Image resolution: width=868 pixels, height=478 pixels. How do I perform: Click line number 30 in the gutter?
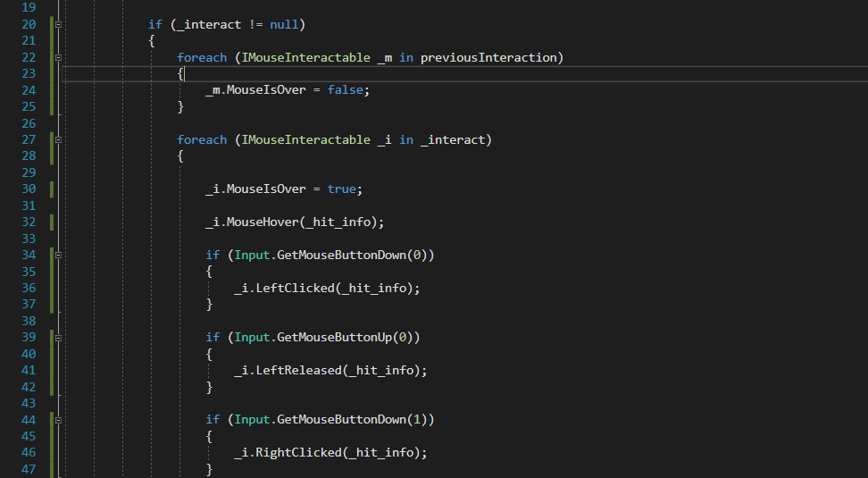27,189
